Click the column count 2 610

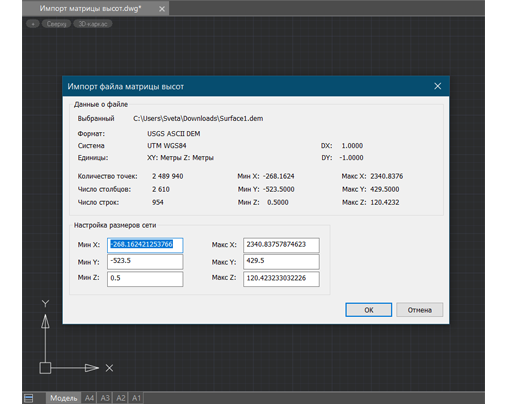click(161, 189)
